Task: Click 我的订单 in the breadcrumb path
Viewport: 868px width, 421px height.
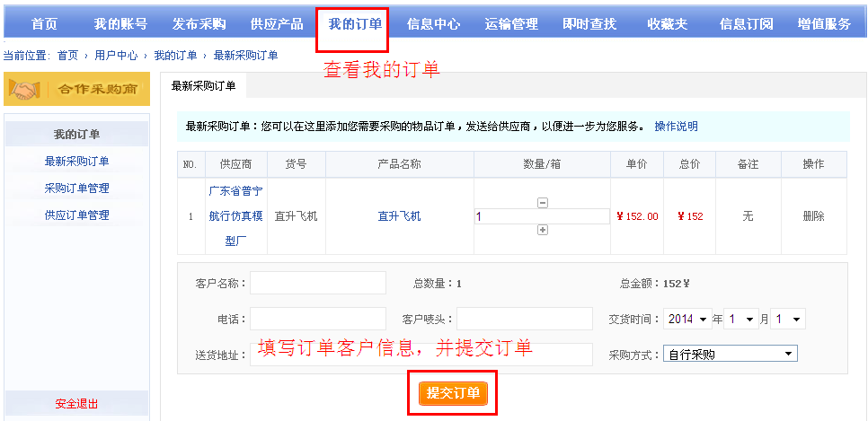Action: pyautogui.click(x=175, y=56)
